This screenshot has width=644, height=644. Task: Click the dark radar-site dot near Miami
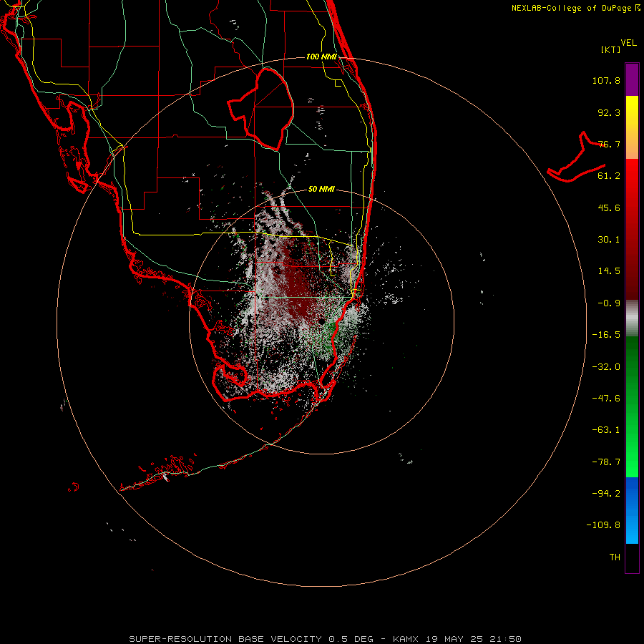click(321, 321)
